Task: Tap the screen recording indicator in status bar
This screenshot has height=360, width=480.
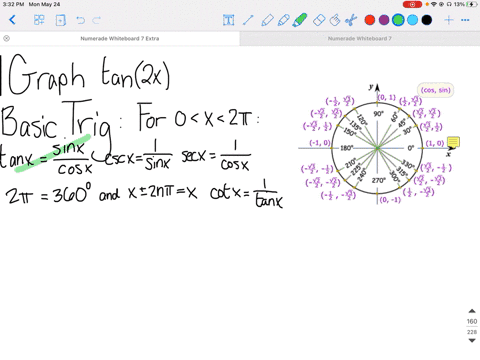Action: click(412, 4)
